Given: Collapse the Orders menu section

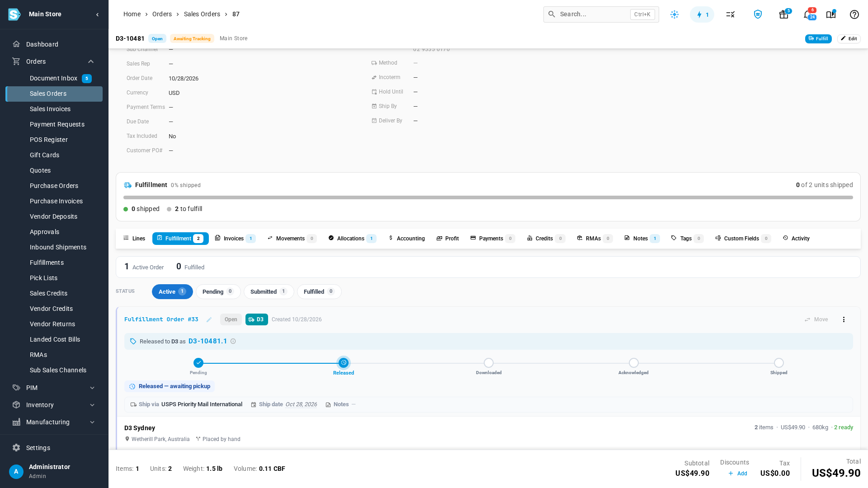Looking at the screenshot, I should (91, 61).
